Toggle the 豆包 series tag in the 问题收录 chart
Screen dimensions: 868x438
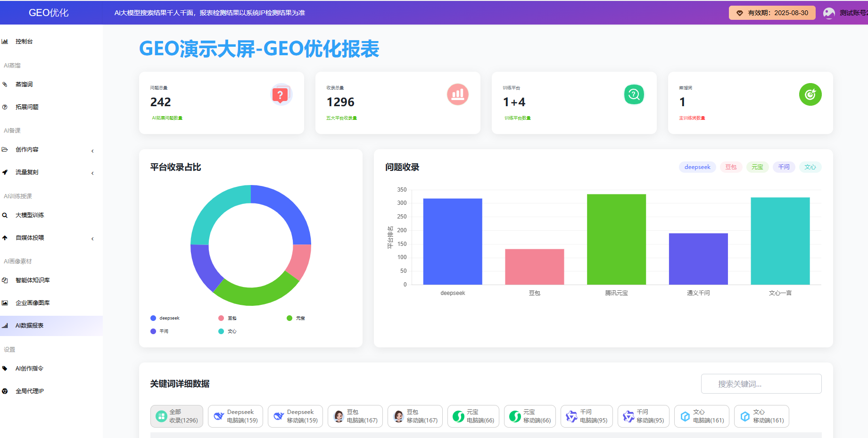click(730, 167)
